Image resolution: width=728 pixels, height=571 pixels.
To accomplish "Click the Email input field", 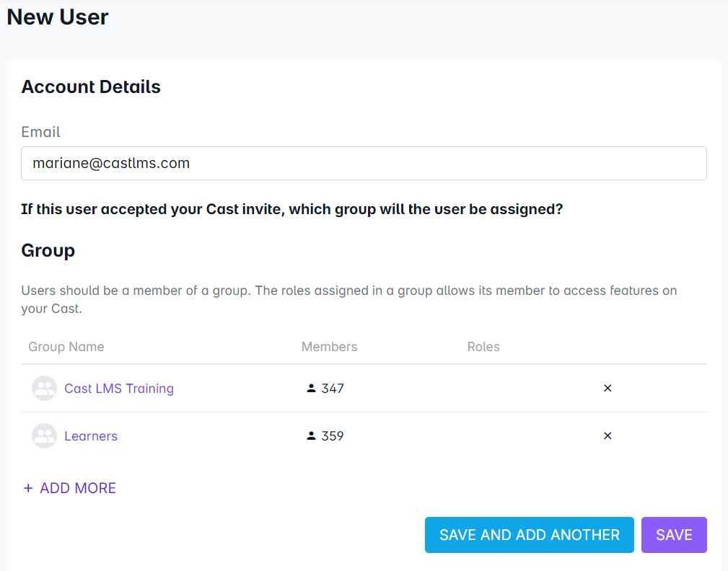I will point(364,164).
